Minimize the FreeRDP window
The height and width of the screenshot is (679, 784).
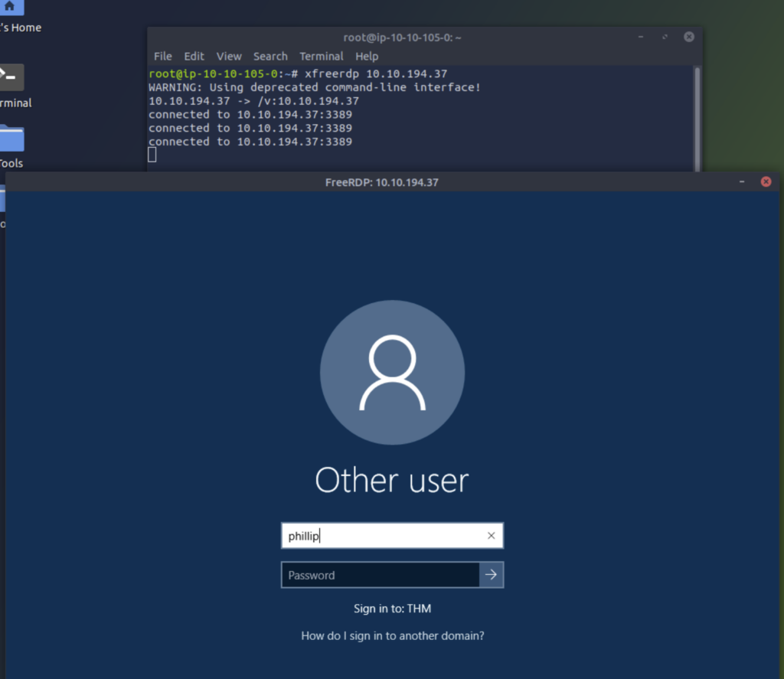740,181
